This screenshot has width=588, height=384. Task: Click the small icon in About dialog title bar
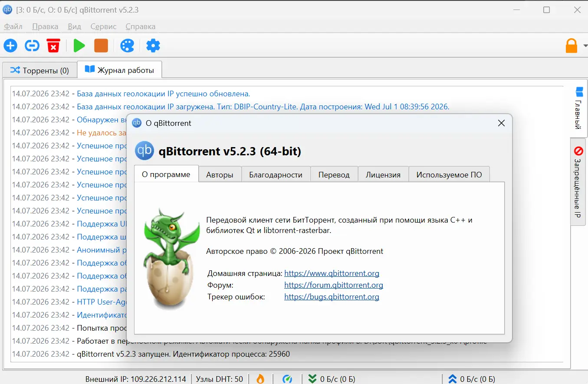pos(137,123)
